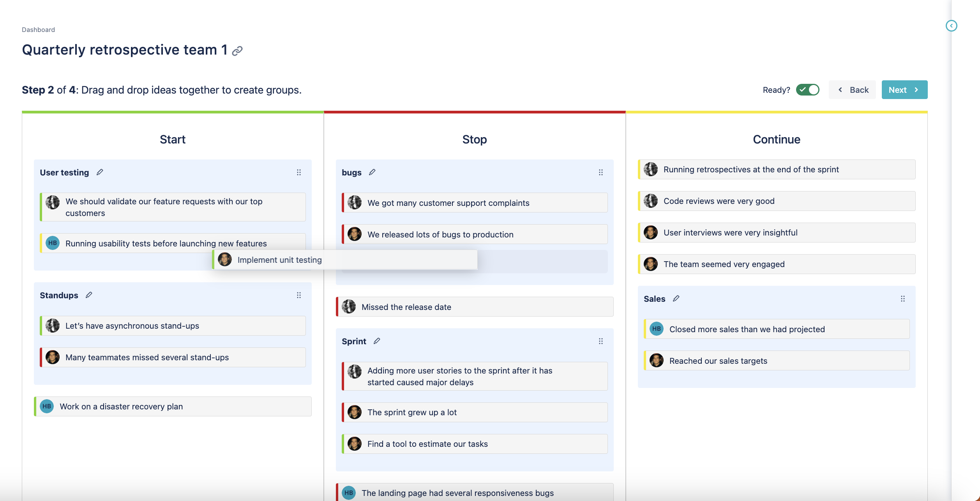Go back to the previous step
Image resolution: width=980 pixels, height=501 pixels.
point(852,90)
